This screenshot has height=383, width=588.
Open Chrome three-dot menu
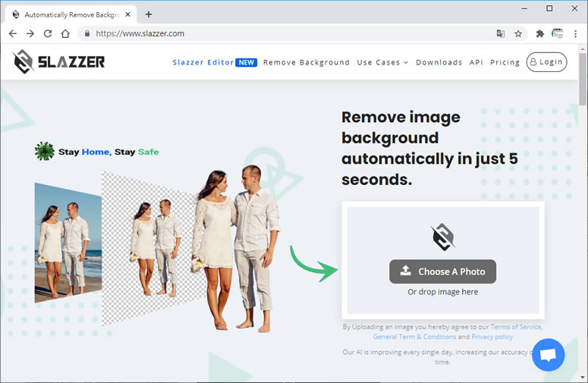pos(575,33)
